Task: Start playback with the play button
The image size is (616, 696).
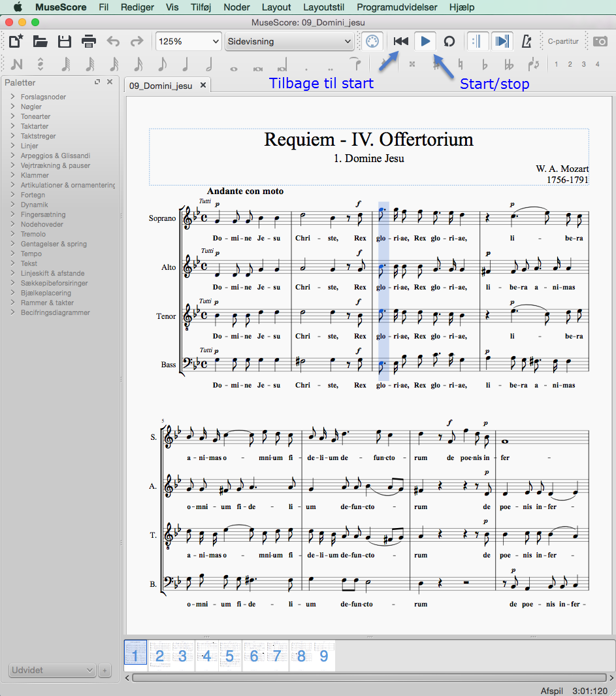Action: pyautogui.click(x=425, y=41)
